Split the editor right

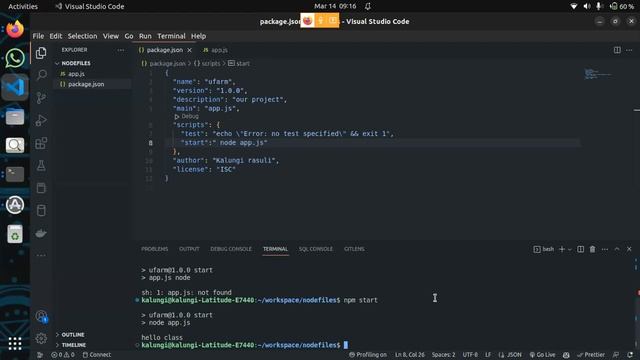[x=617, y=50]
